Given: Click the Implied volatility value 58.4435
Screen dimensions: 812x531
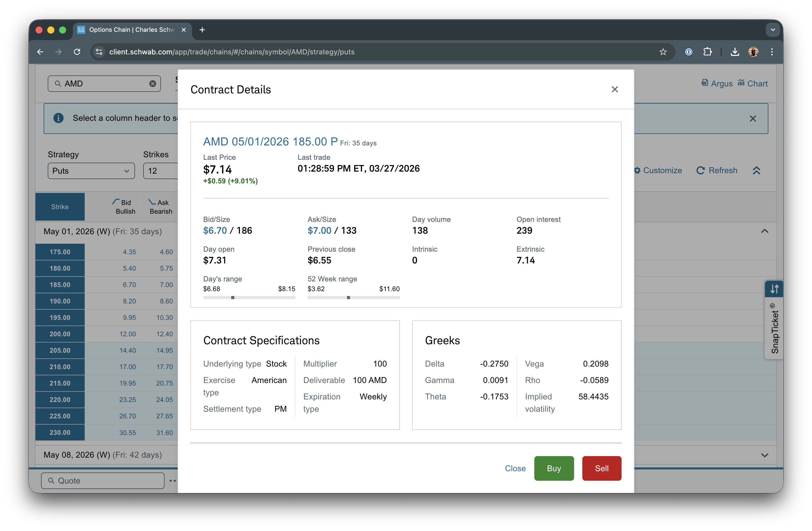Looking at the screenshot, I should pyautogui.click(x=593, y=397).
